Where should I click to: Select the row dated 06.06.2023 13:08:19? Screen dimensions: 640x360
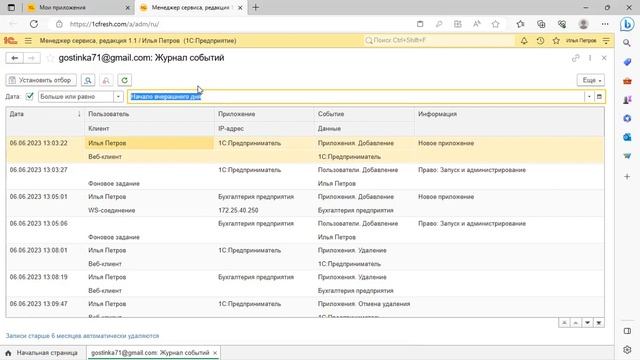pyautogui.click(x=305, y=284)
